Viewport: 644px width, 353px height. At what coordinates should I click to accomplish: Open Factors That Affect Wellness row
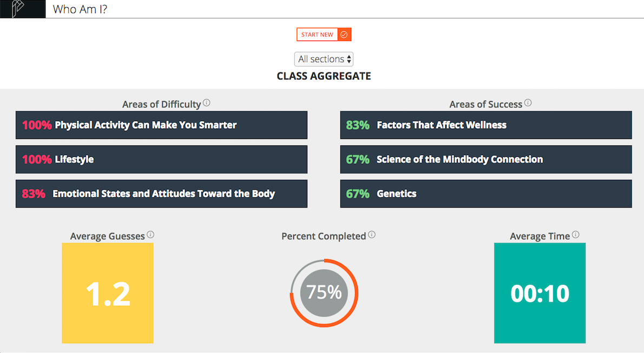486,125
